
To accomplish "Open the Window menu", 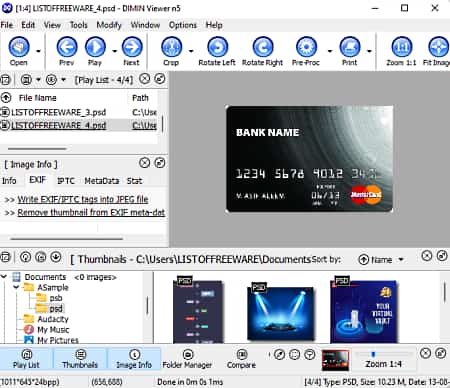I will (x=145, y=25).
